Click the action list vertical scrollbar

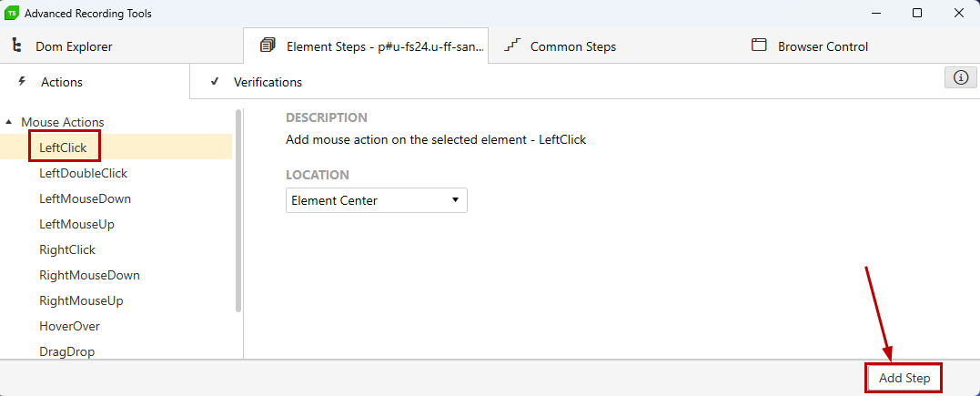[x=238, y=211]
